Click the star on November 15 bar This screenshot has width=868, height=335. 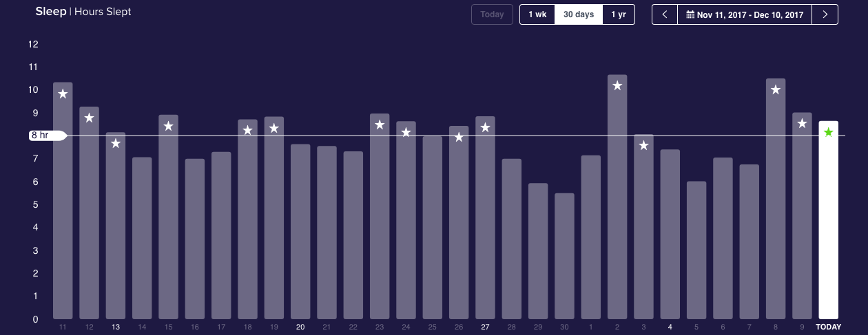[x=168, y=127]
